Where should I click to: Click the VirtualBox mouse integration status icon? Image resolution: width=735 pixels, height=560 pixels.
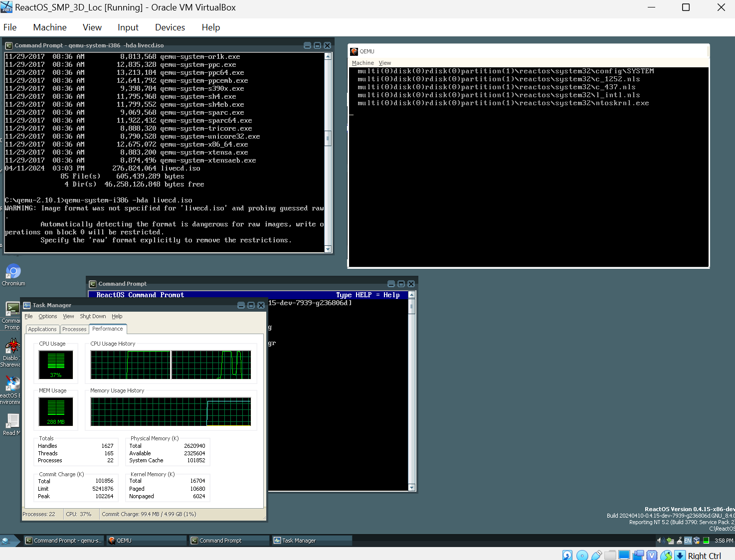pos(666,555)
